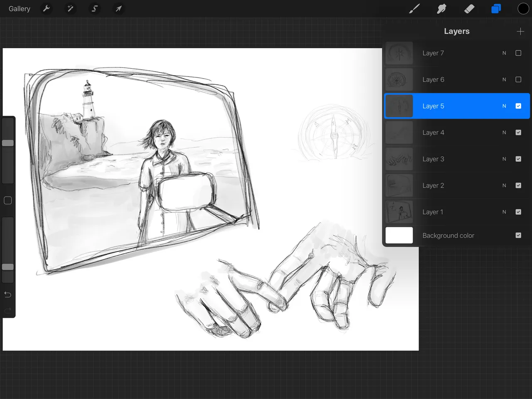Hide Layer 5 via its checkbox
Image resolution: width=532 pixels, height=399 pixels.
[518, 106]
